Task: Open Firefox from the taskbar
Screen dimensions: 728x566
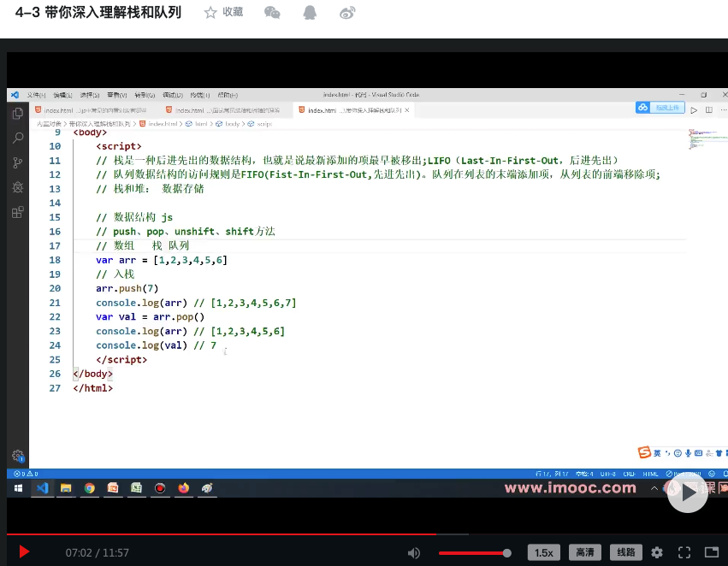Action: (184, 488)
